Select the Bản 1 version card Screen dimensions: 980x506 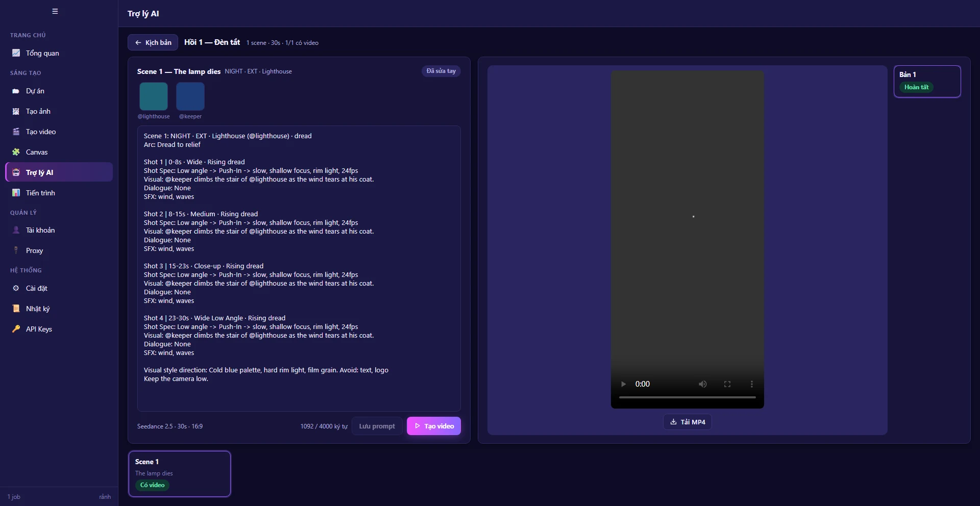coord(927,81)
